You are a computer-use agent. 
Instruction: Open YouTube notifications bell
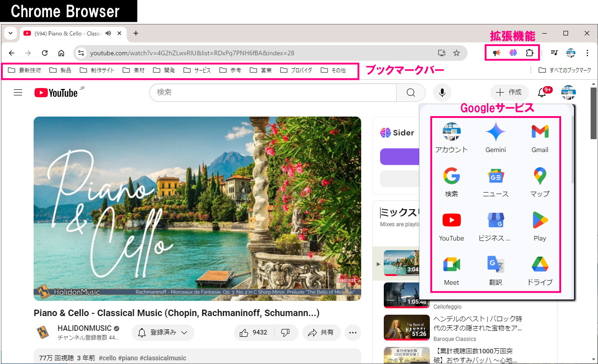point(542,93)
